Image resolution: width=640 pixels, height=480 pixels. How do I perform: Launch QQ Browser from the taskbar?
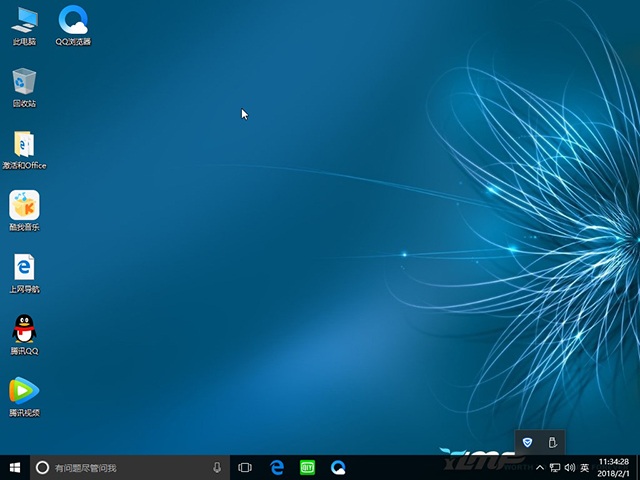click(338, 467)
